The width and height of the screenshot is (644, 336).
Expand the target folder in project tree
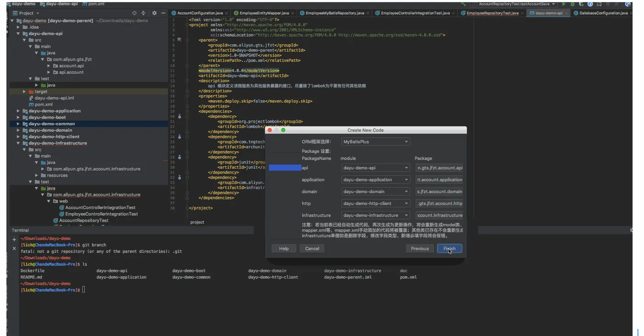pos(24,92)
